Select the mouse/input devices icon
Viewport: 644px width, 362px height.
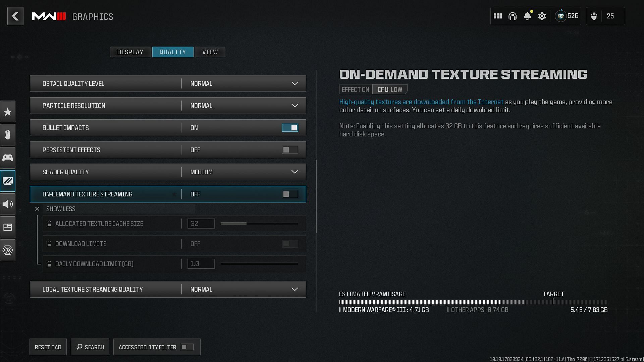tap(7, 135)
